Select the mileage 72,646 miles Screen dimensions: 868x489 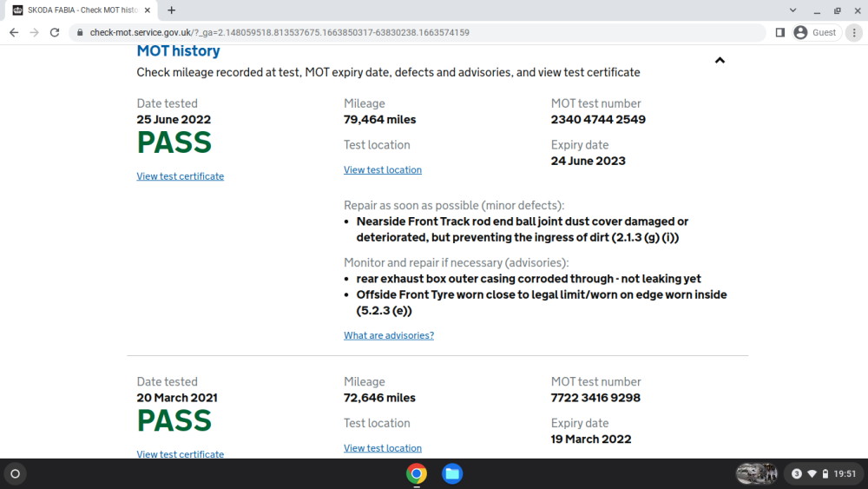[x=380, y=398]
